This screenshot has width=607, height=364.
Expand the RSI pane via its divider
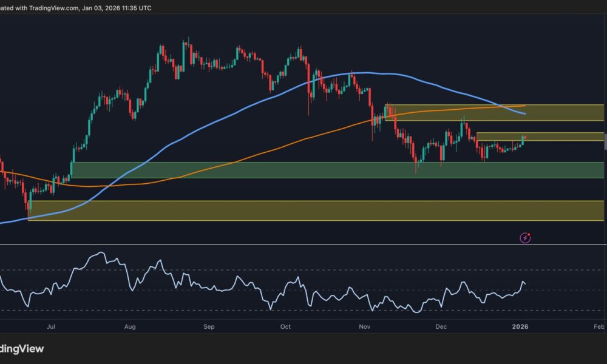tap(303, 245)
